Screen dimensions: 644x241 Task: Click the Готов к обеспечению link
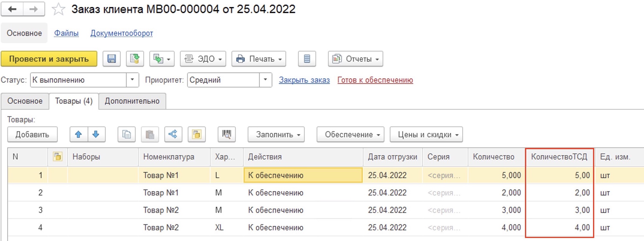tap(375, 80)
